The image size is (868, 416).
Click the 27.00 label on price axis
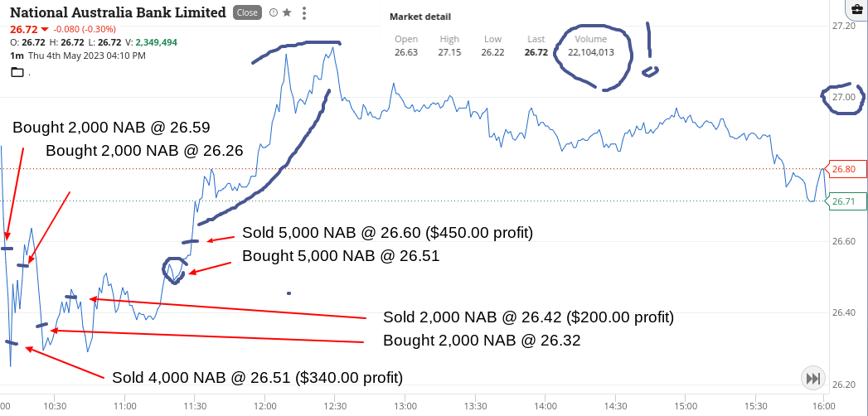pyautogui.click(x=844, y=97)
